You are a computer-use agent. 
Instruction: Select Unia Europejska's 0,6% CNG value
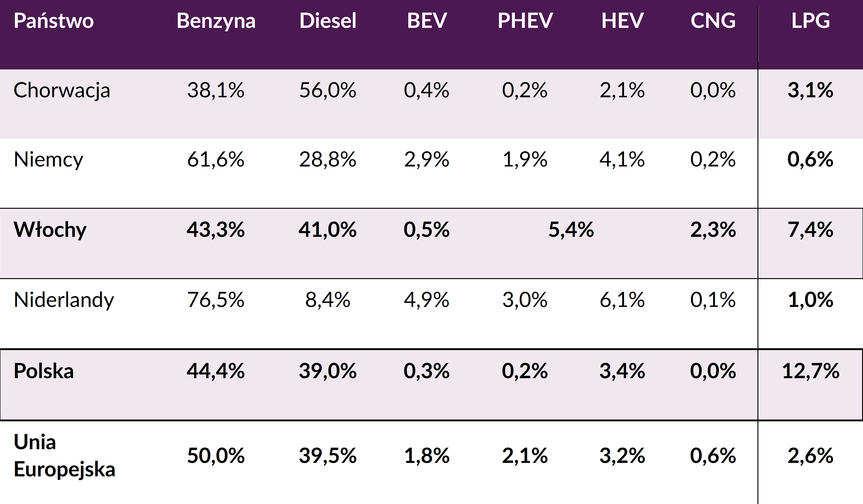(x=713, y=456)
